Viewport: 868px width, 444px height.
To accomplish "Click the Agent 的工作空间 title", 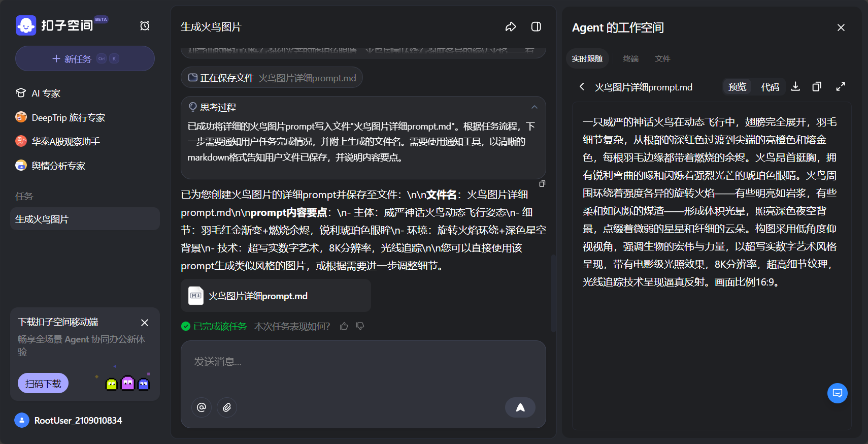I will click(618, 27).
